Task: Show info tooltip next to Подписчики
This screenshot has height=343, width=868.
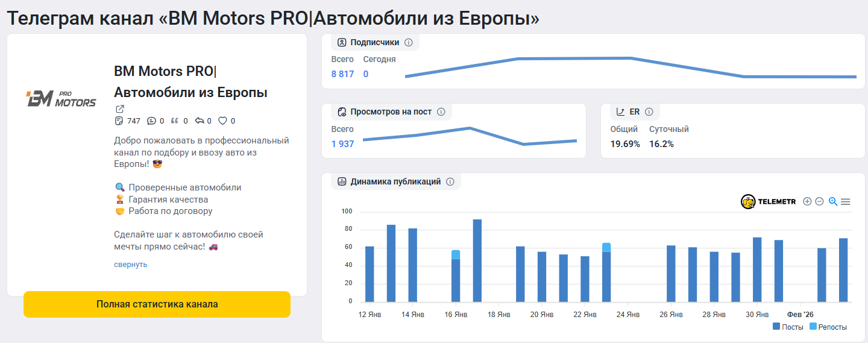Action: coord(408,42)
